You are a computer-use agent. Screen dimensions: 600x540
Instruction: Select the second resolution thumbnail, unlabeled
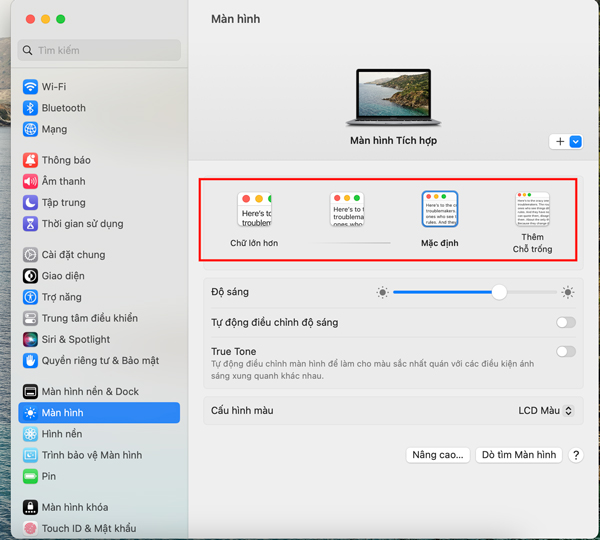pyautogui.click(x=347, y=209)
